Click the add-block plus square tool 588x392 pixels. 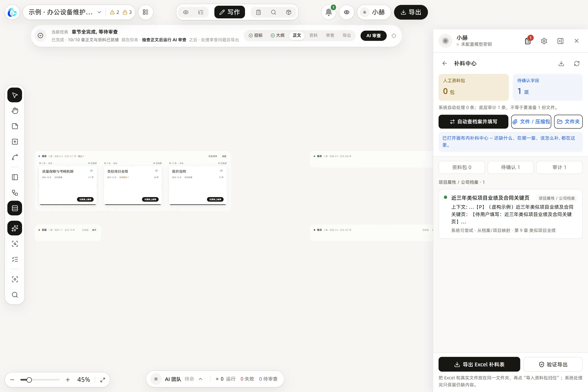[x=15, y=142]
